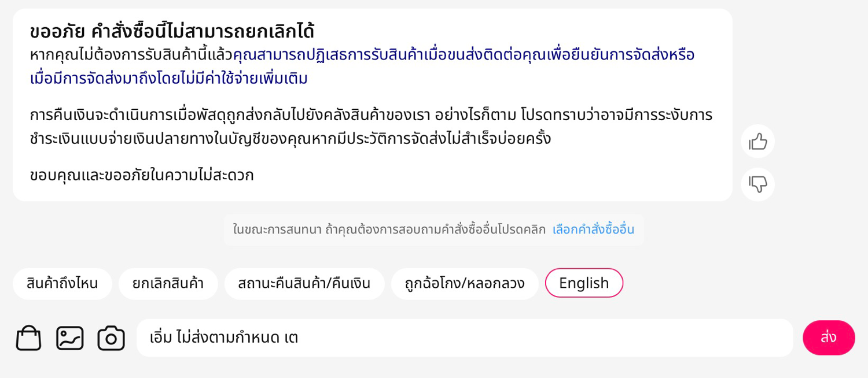Choose the ยกเลิกสินค้า quick reply chip
The width and height of the screenshot is (868, 378).
pyautogui.click(x=168, y=284)
